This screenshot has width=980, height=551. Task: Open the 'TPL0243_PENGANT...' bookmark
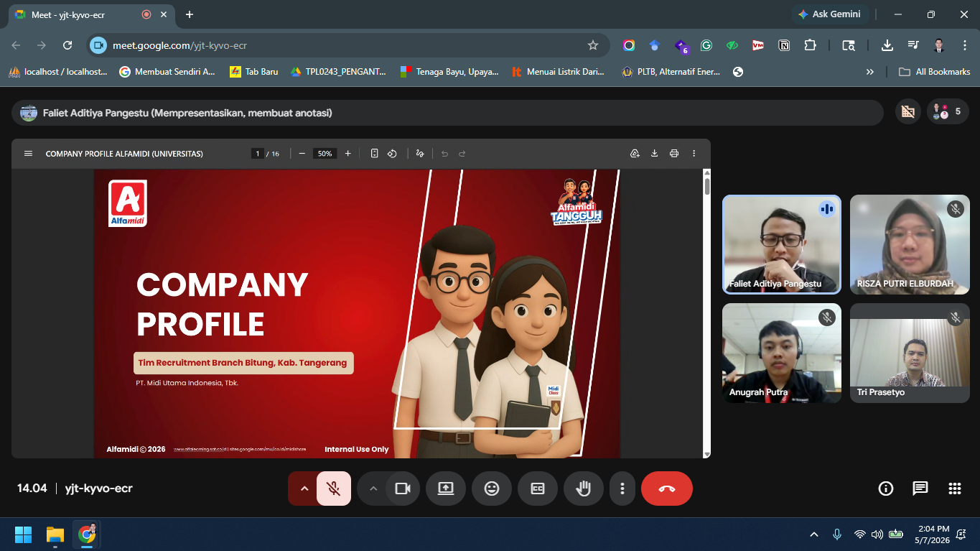click(x=338, y=72)
